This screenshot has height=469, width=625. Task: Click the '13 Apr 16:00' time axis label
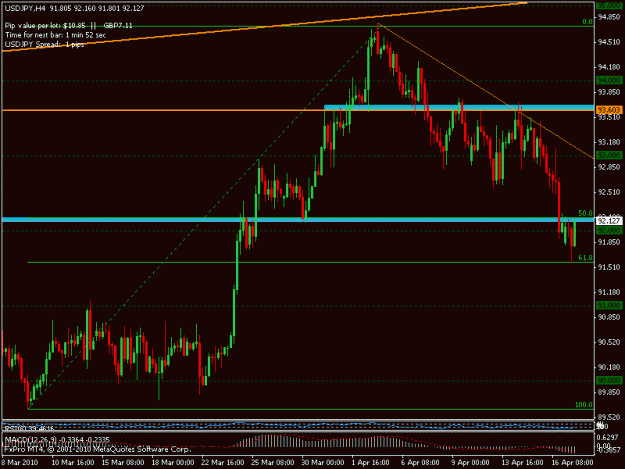(523, 463)
